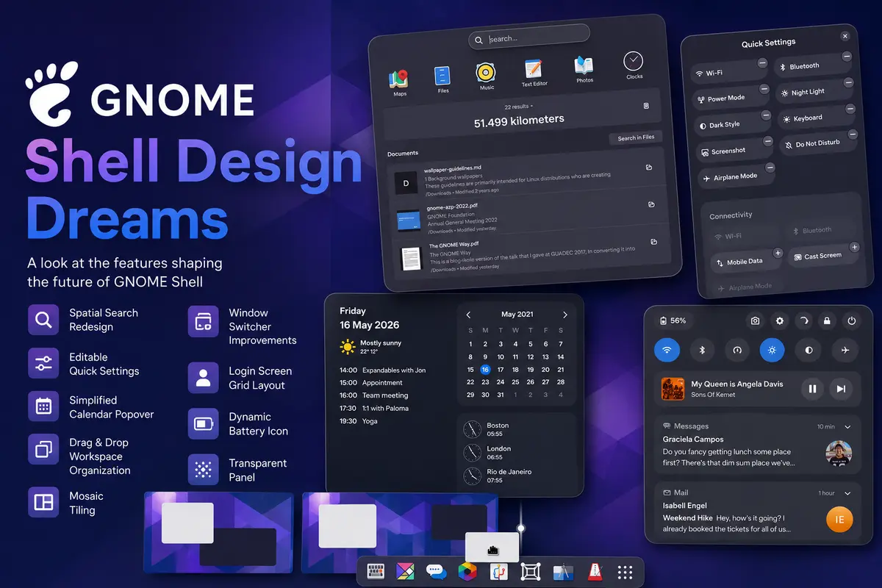Open the Files app icon
Viewport: 882px width, 588px height.
coord(442,76)
